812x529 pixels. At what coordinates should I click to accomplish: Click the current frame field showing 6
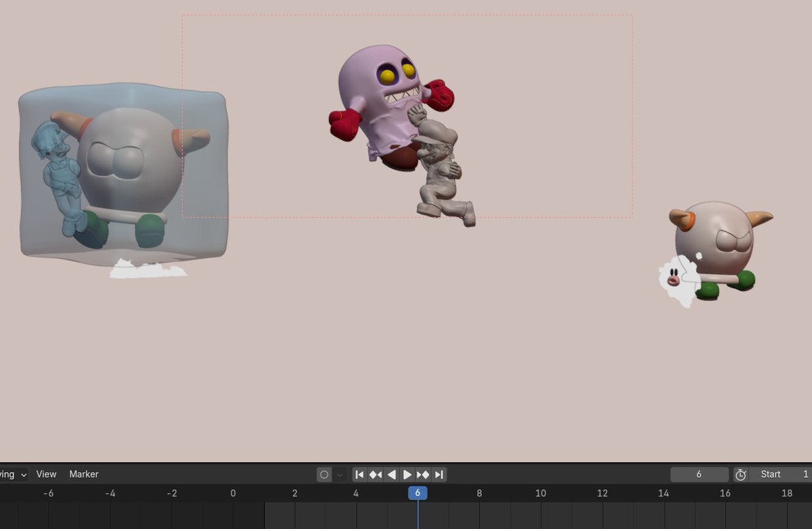tap(700, 475)
